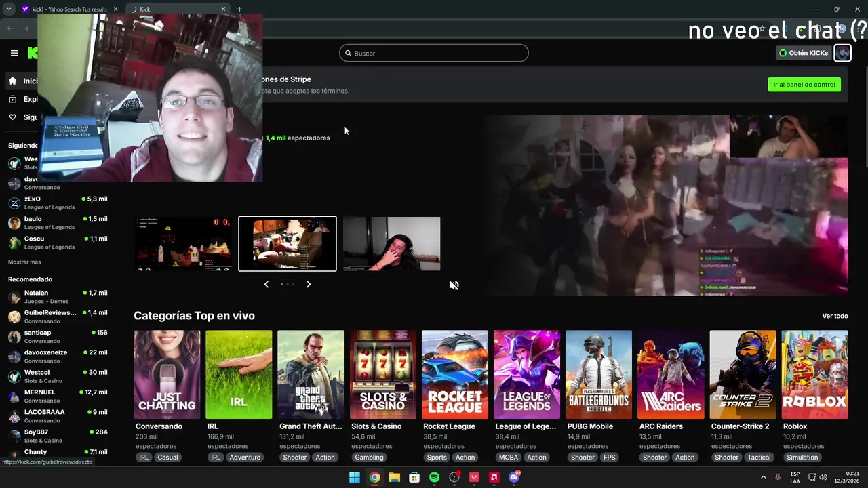
Task: Click Adventure tag under IRL
Action: [245, 457]
